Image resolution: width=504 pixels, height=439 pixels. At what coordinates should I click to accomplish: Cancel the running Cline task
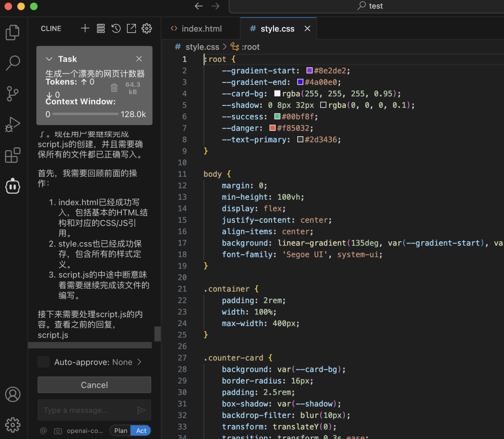94,385
